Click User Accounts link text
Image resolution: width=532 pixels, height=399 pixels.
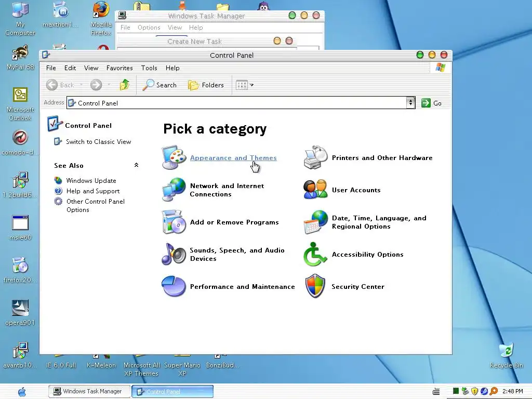click(356, 190)
